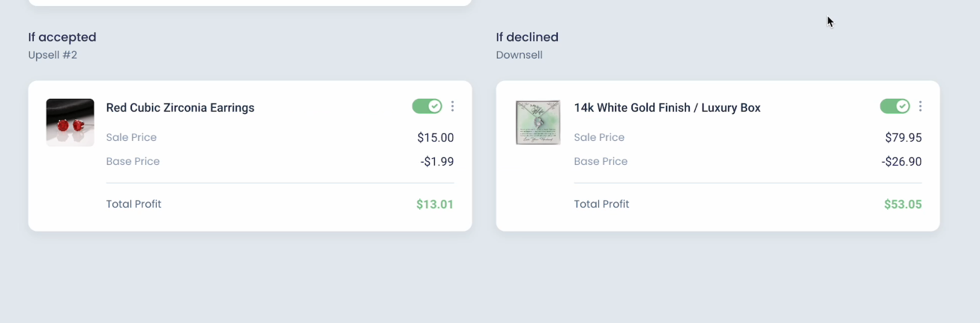The width and height of the screenshot is (980, 323).
Task: Click the $15.00 sale price value
Action: [436, 138]
